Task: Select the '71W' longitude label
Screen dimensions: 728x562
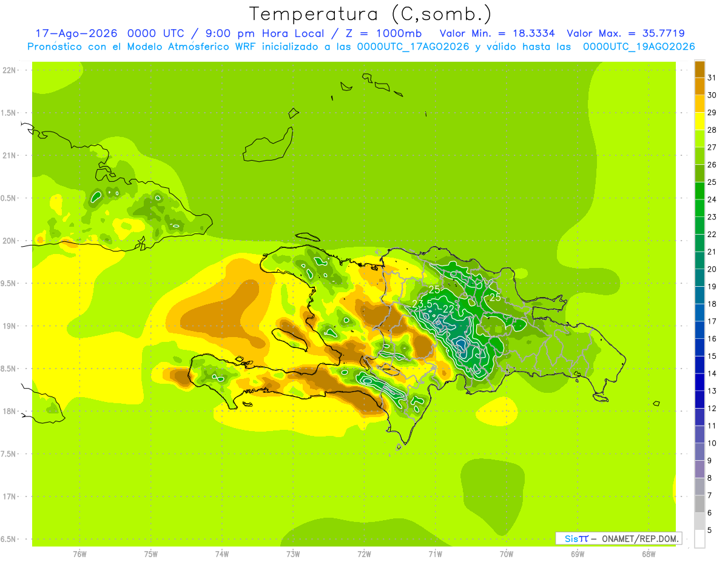Action: tap(435, 554)
